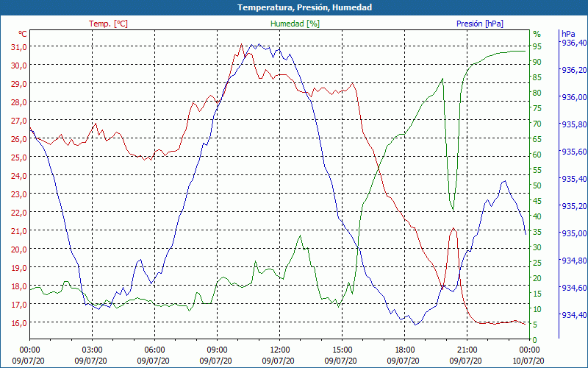Screen dimensions: 588x368
Task: Click the '60' humidity axis value
Action: tap(537, 155)
